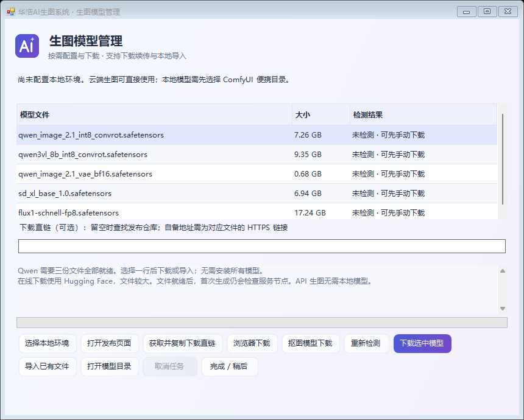524x420 pixels.
Task: Select row flux1-schnell-fp8.safetensors
Action: click(257, 212)
